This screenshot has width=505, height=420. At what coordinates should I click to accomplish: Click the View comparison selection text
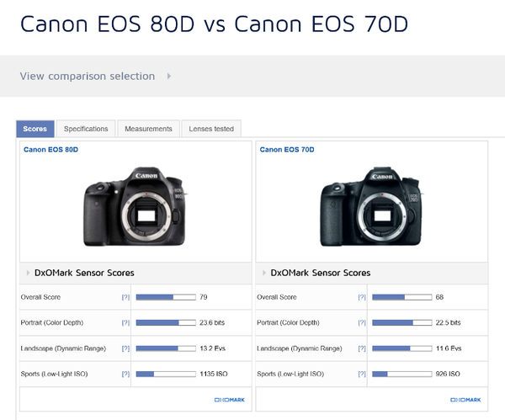pos(88,77)
